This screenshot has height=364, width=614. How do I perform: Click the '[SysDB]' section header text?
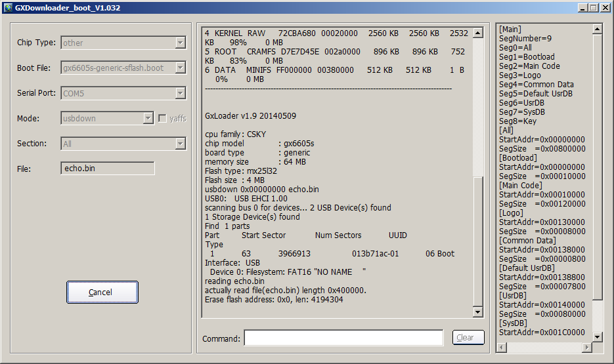513,323
